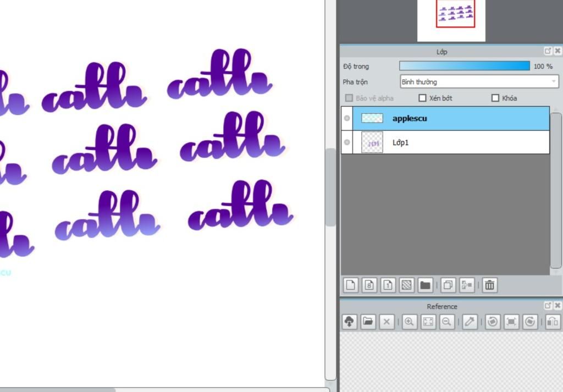Remove the current reference image
The image size is (563, 392).
(x=387, y=322)
